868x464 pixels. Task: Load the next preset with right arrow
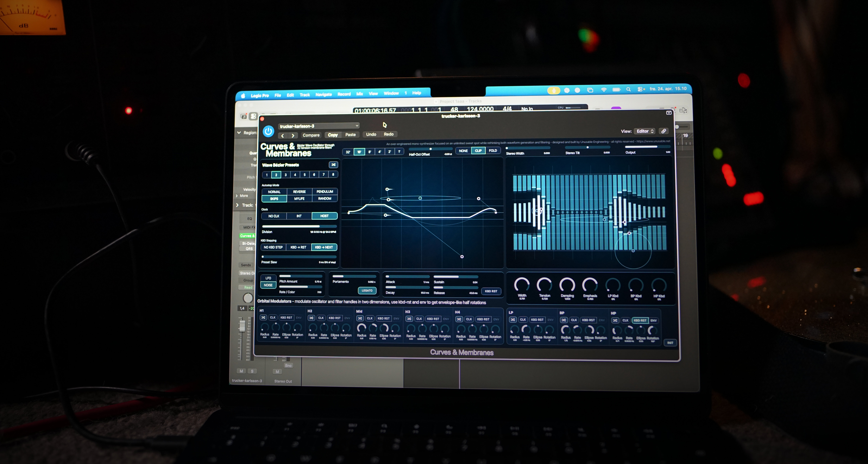click(x=293, y=135)
